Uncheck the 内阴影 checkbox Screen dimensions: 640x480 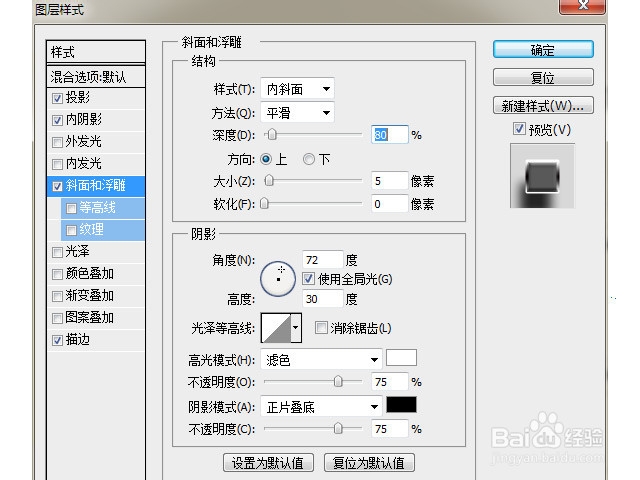tap(57, 120)
